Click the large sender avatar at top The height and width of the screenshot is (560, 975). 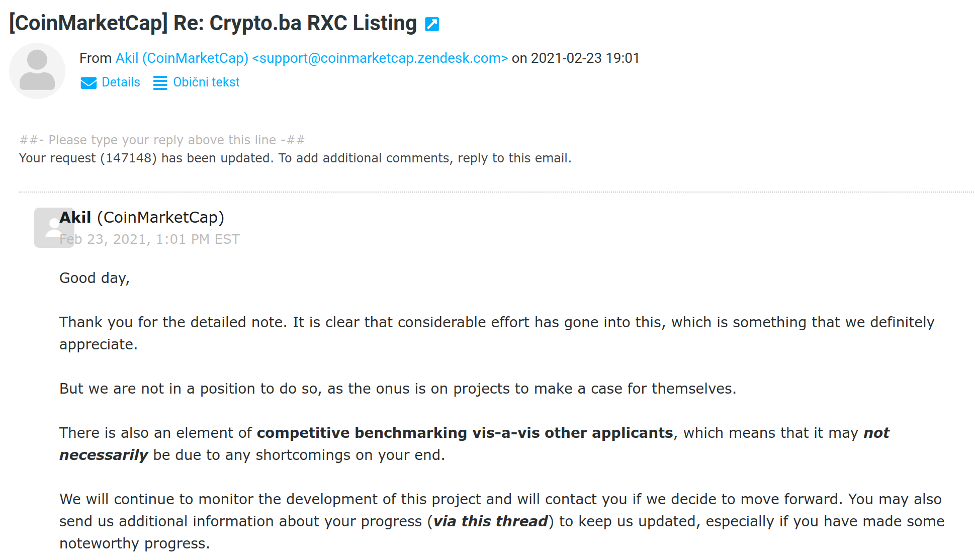(37, 70)
